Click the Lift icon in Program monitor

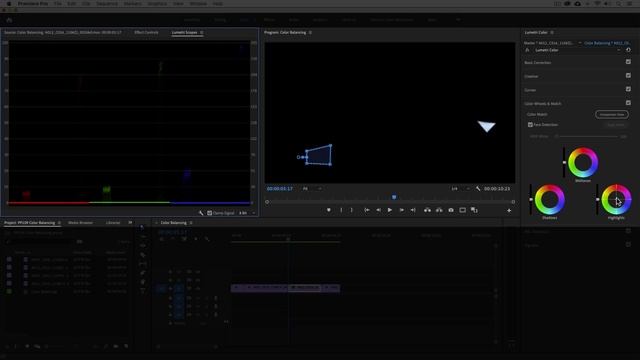(x=427, y=210)
